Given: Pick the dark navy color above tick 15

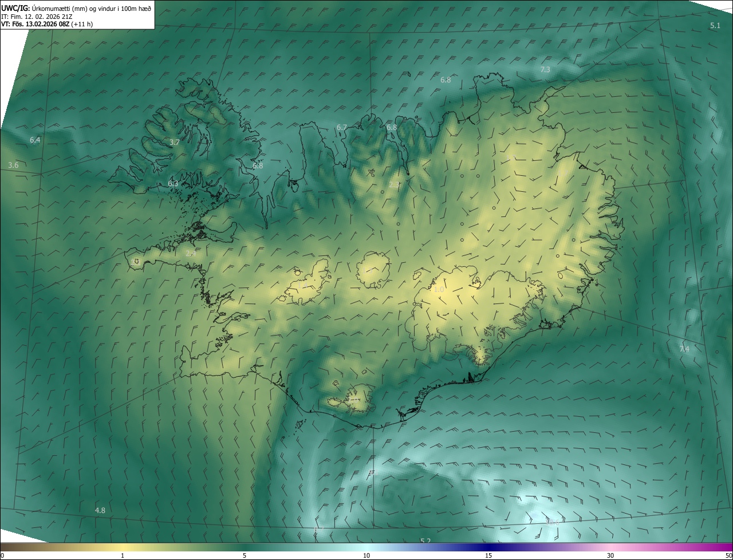Looking at the screenshot, I should pos(488,547).
